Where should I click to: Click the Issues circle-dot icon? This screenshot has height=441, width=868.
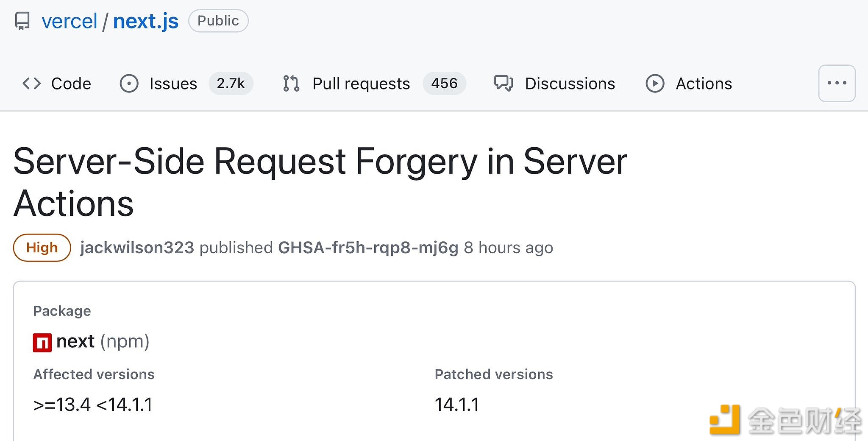pos(129,84)
